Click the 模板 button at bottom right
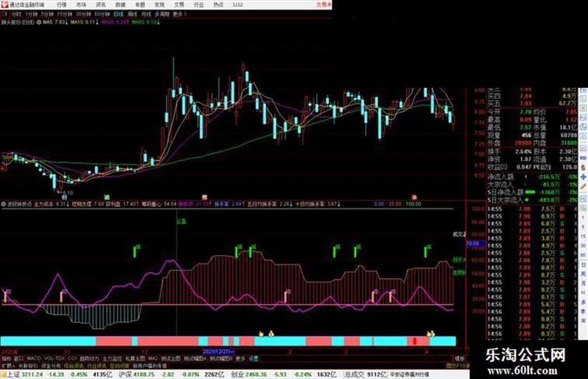Viewport: 588px width, 379px height. tap(459, 358)
